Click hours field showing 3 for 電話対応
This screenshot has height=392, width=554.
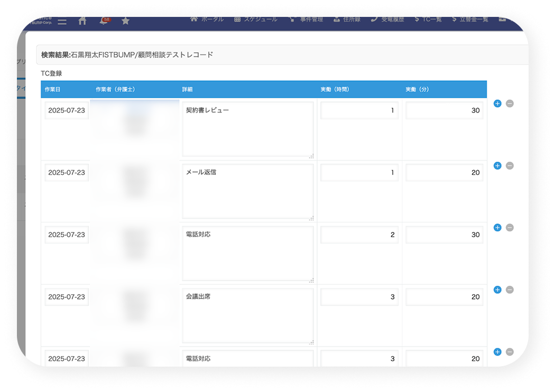pos(359,358)
